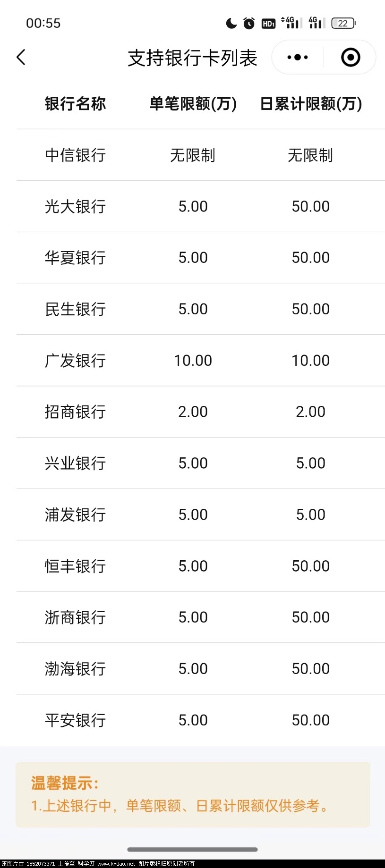Image resolution: width=385 pixels, height=868 pixels.
Task: Tap the back arrow icon
Action: coord(21,57)
